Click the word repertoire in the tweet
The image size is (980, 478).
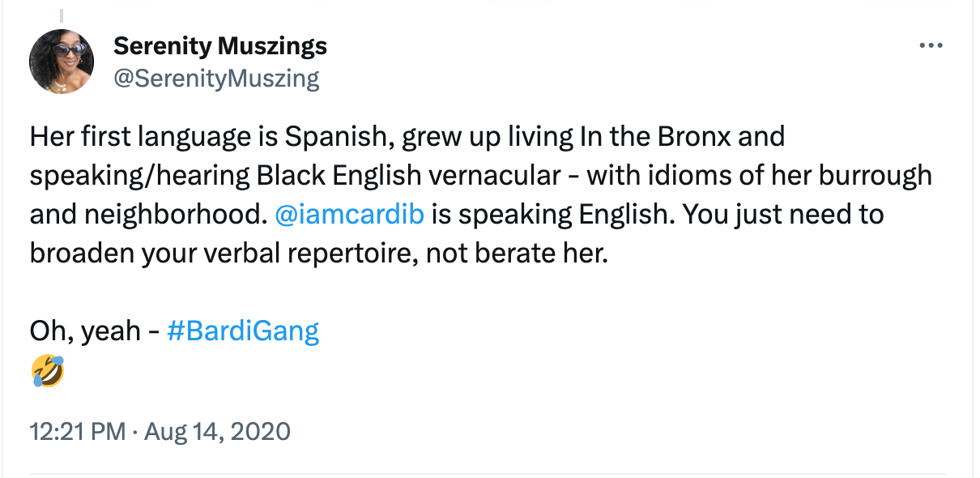pyautogui.click(x=348, y=253)
